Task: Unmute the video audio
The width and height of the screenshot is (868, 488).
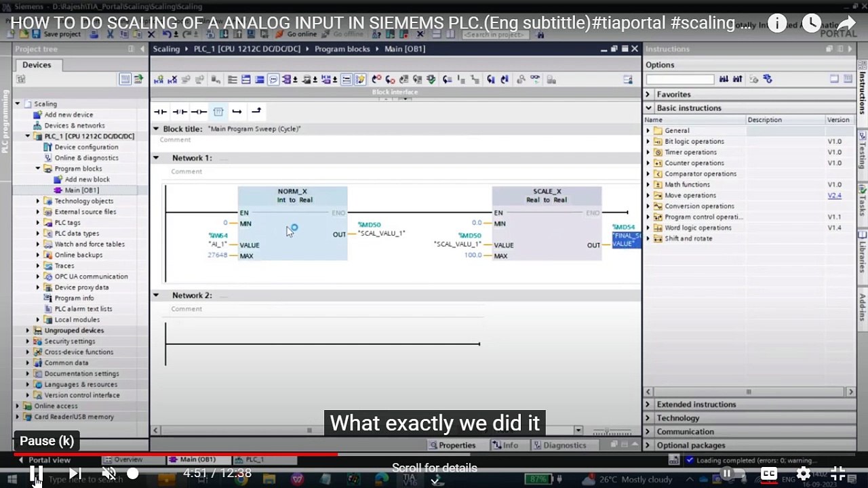Action: [108, 473]
